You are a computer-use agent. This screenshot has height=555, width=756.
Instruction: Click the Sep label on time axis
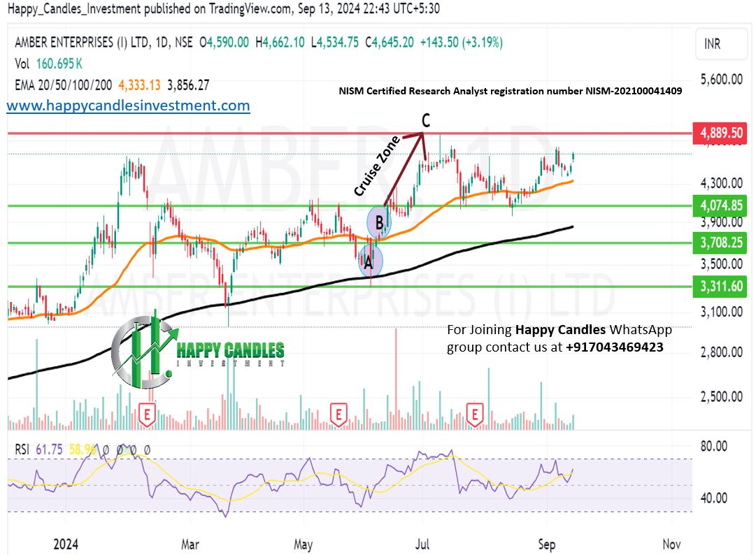[547, 545]
